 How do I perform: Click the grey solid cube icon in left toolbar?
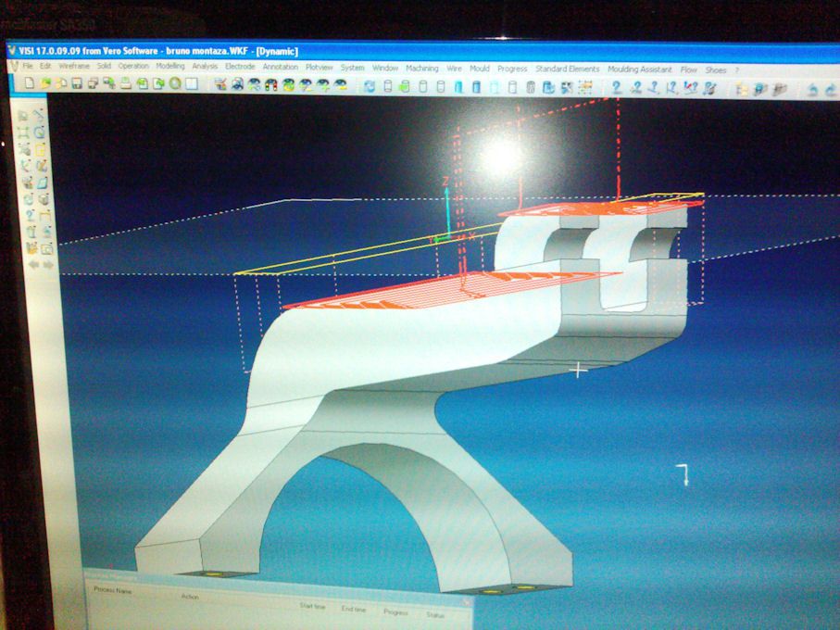(44, 199)
